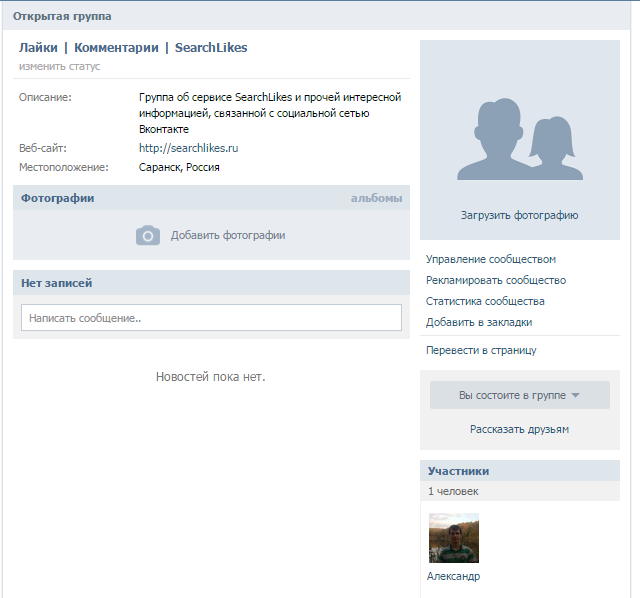Click 'изменить статус' under the group title
640x598 pixels.
(59, 66)
